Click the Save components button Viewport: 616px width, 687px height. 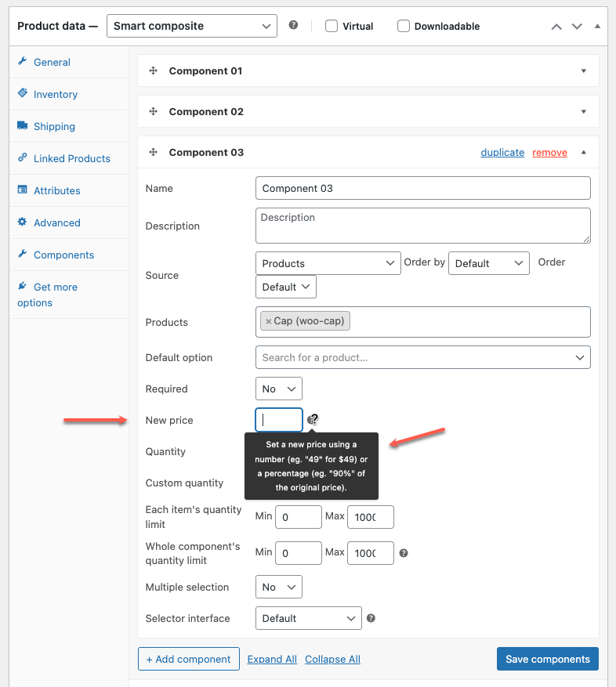click(547, 659)
